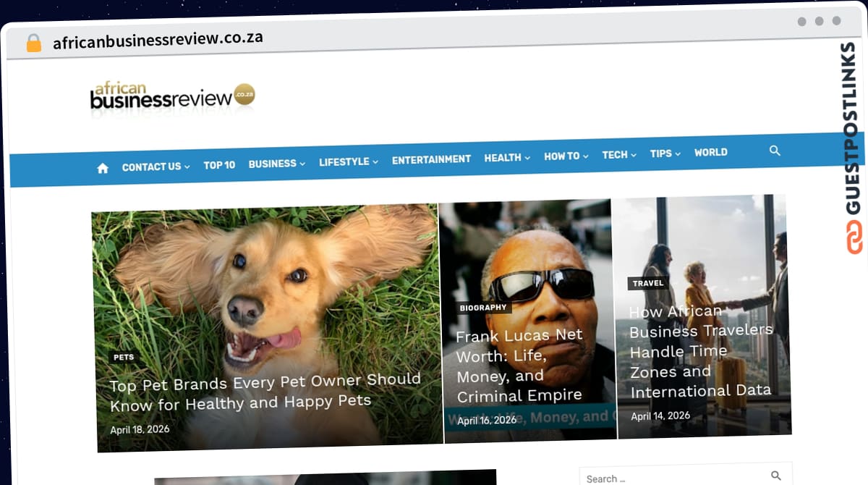This screenshot has height=485, width=868.
Task: Expand the Health menu chevron
Action: coord(527,158)
